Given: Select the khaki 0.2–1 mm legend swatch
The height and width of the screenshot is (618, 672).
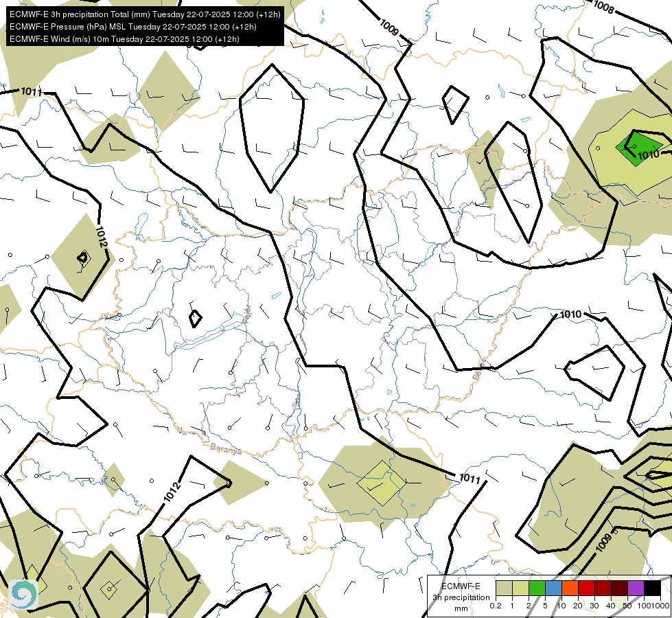Looking at the screenshot, I should pos(504,588).
